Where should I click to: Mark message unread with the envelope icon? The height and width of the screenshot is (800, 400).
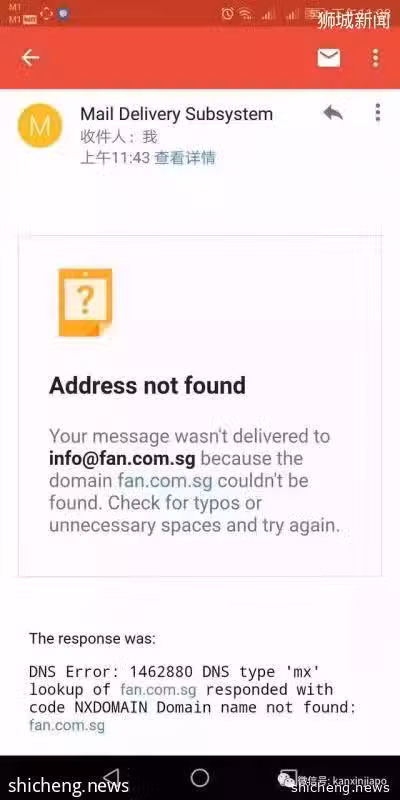pyautogui.click(x=329, y=58)
